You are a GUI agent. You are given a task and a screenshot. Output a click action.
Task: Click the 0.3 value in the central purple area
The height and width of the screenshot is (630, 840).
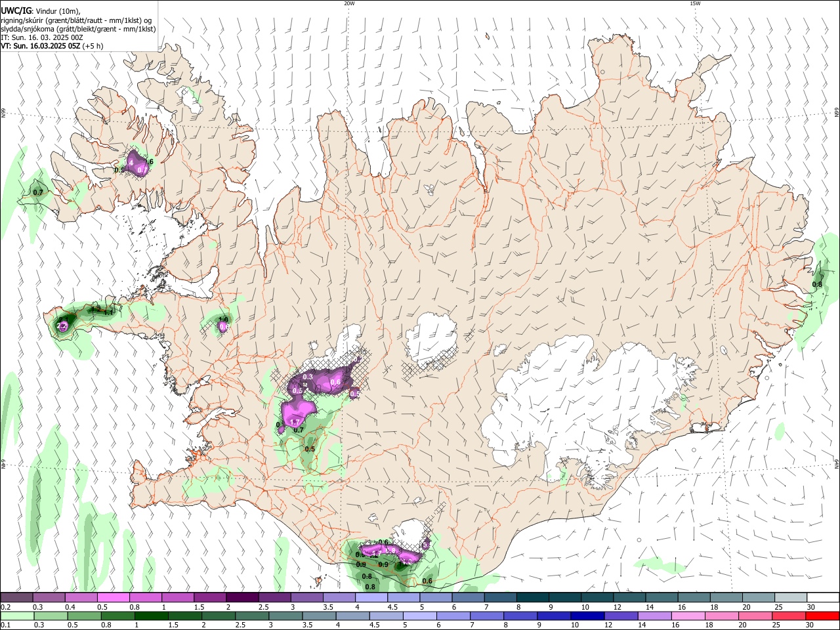click(308, 377)
